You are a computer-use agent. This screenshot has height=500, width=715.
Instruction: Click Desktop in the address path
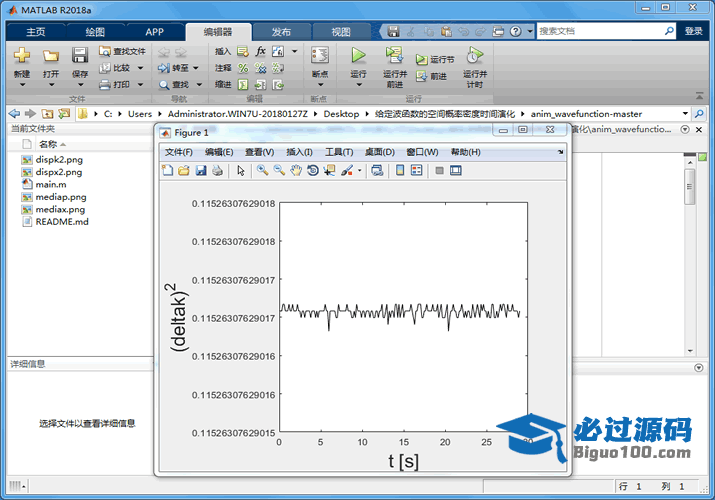(341, 113)
